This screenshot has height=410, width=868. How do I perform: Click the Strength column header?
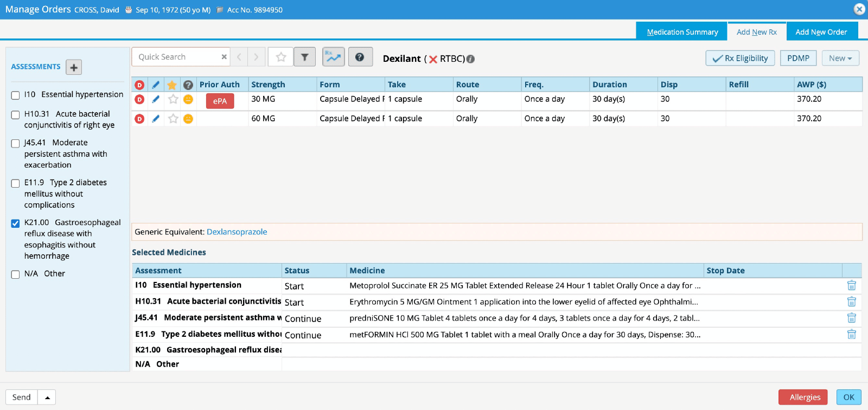(x=283, y=85)
